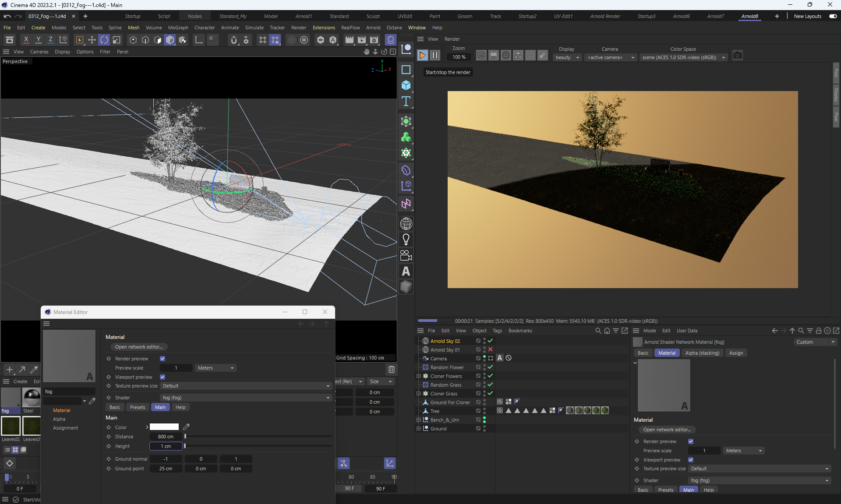Pause the Arnold IPR render
Image resolution: width=841 pixels, height=504 pixels.
[435, 55]
